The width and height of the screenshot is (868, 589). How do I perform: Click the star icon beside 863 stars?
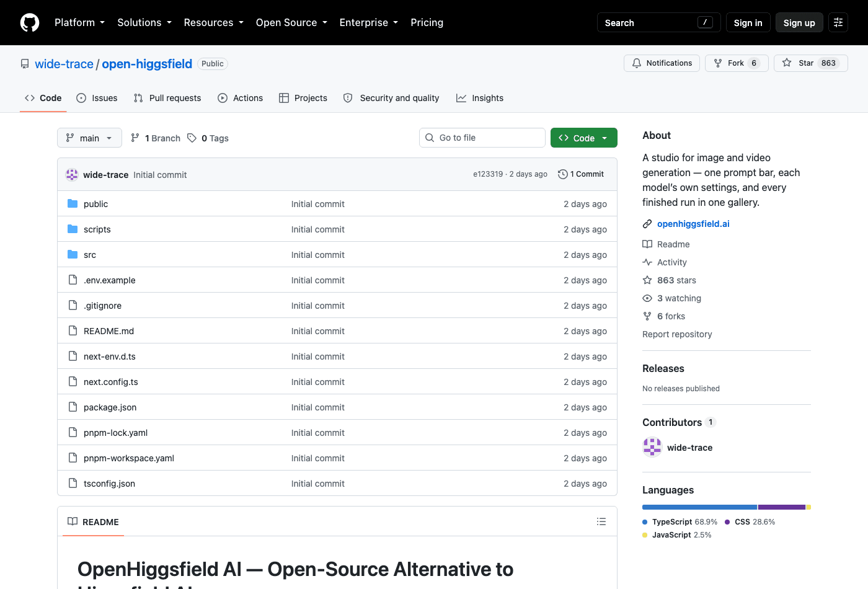(647, 280)
